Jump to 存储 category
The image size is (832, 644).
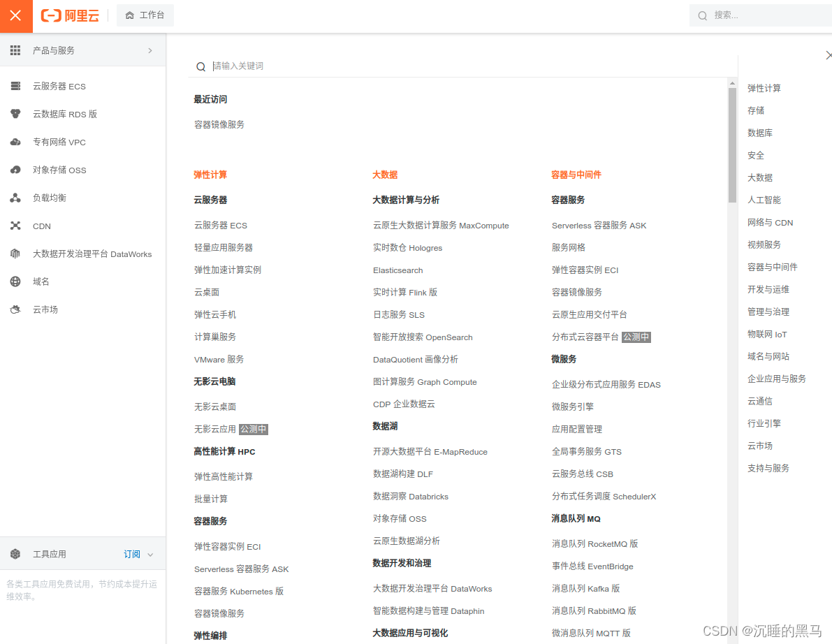pyautogui.click(x=756, y=110)
